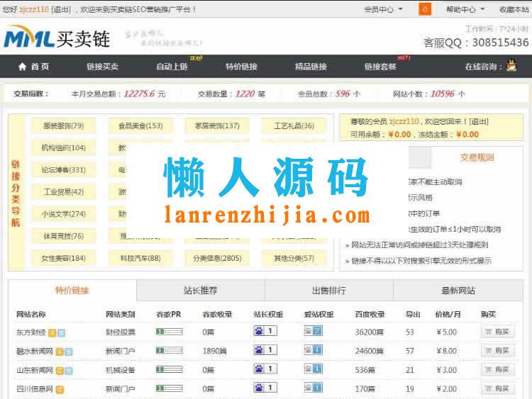Open category 其他分类(57)

[x=294, y=258]
